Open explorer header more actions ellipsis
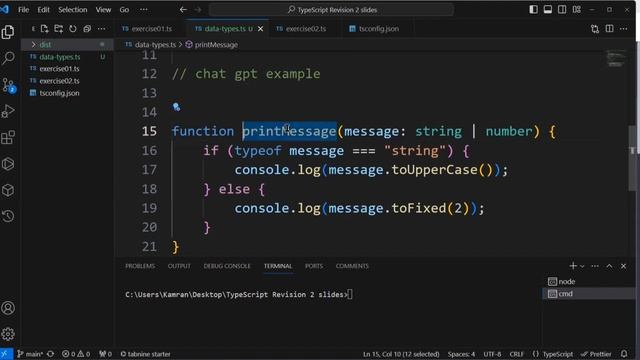 point(101,29)
